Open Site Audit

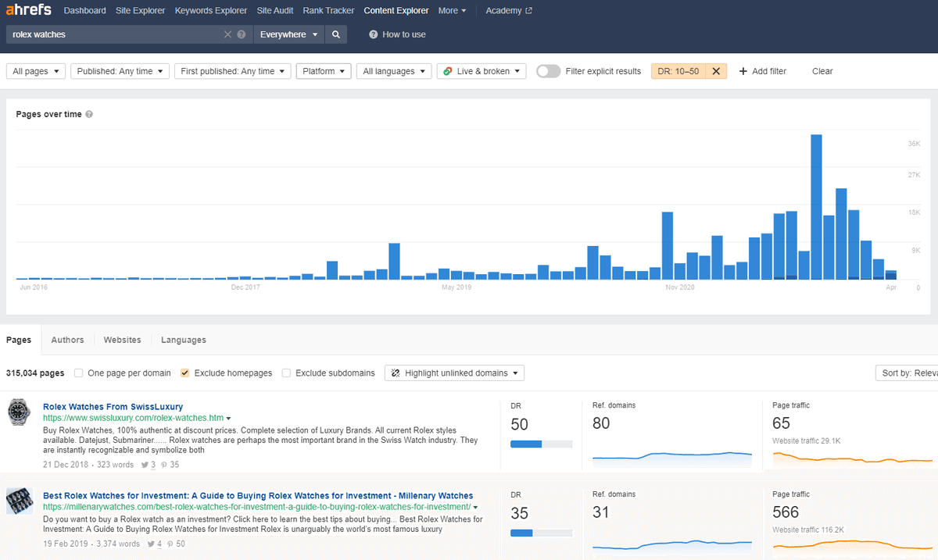(275, 11)
